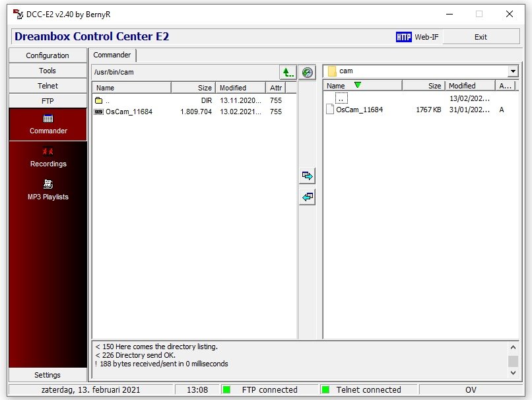Click the parent directory up arrow icon

288,72
